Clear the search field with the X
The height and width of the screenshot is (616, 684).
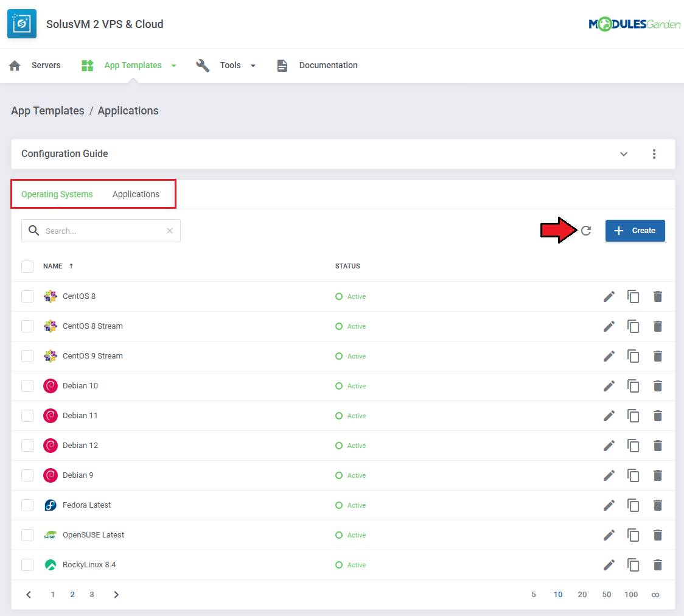170,231
